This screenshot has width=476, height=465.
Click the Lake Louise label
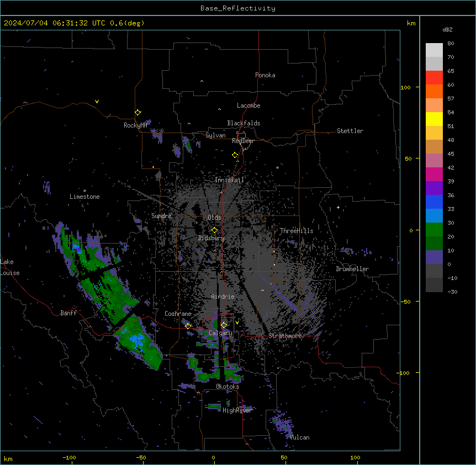click(x=10, y=267)
